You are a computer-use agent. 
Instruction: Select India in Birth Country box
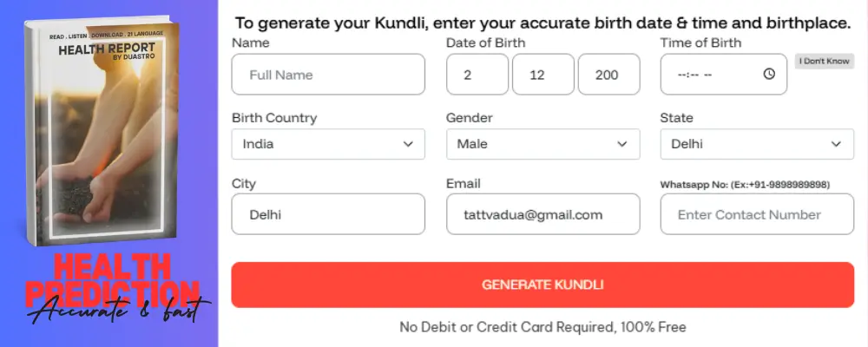click(x=259, y=144)
